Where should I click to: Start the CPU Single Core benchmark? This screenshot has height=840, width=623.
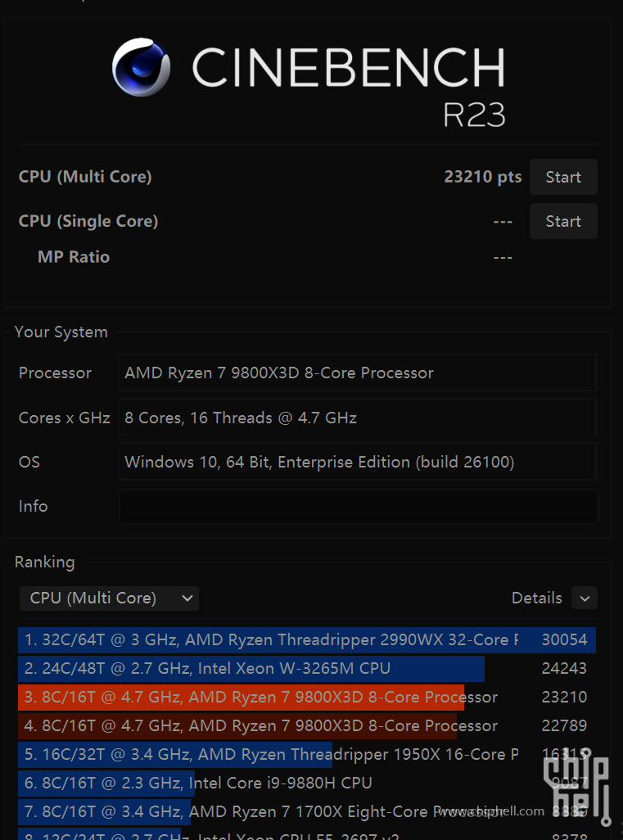pyautogui.click(x=563, y=221)
